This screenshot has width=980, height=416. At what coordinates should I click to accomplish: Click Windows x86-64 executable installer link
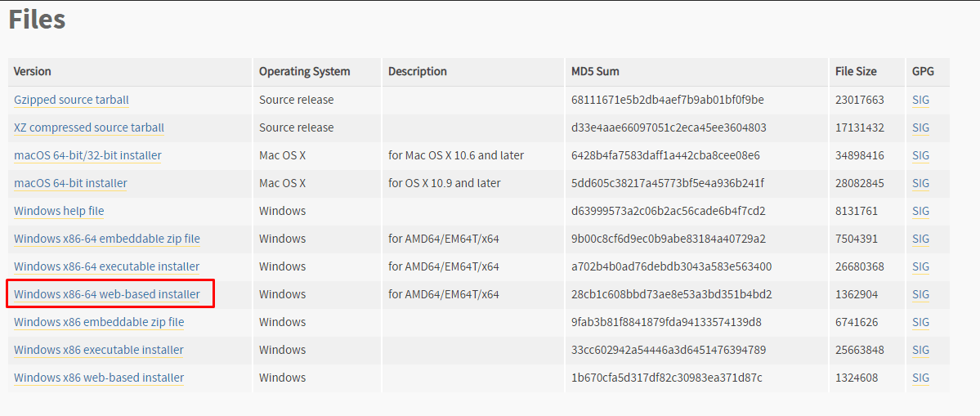106,266
